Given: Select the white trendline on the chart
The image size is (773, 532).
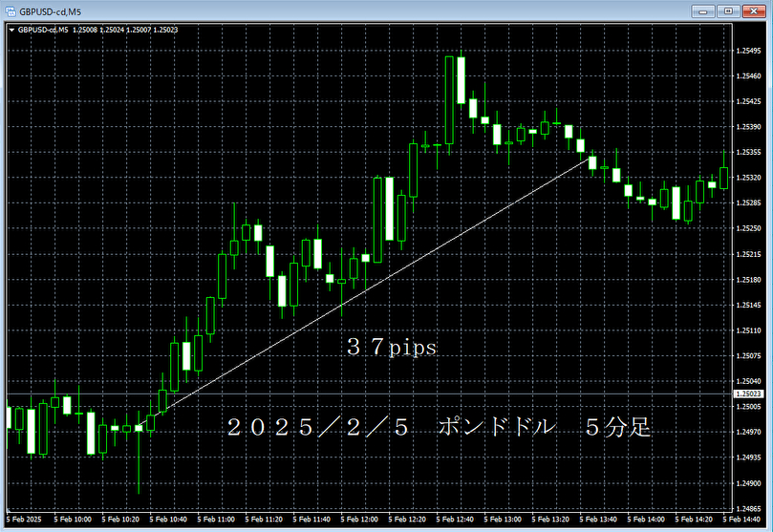Looking at the screenshot, I should click(x=365, y=292).
